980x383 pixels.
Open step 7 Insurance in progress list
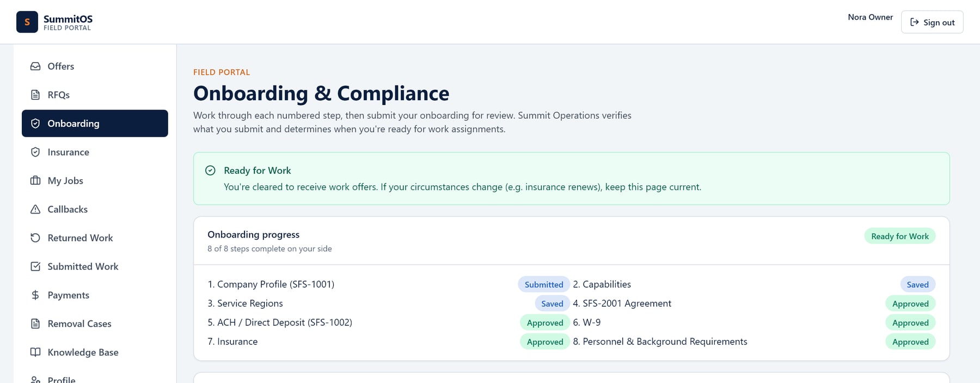[x=232, y=342]
